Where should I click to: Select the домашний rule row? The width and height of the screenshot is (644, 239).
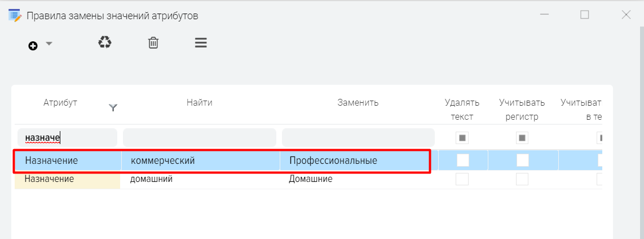(x=308, y=179)
